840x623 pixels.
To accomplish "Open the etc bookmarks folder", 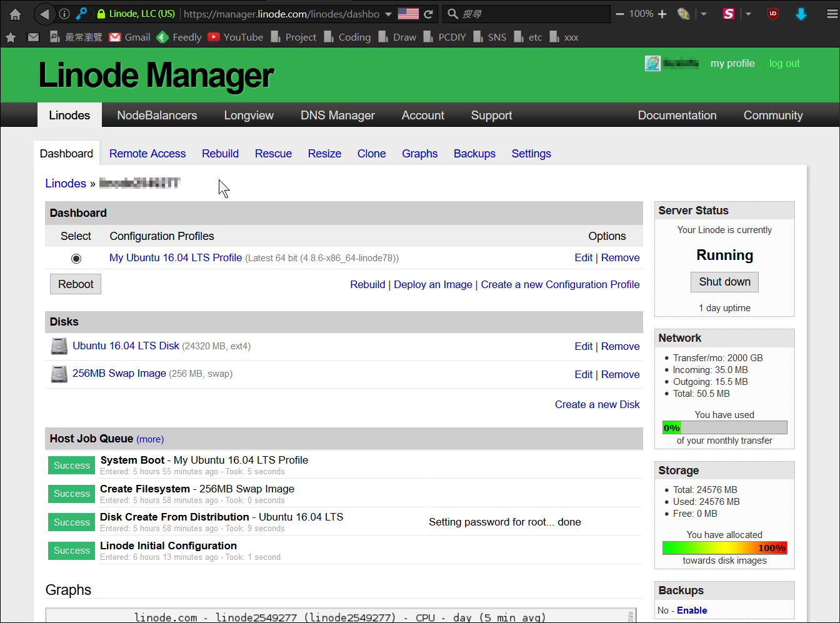I will (527, 37).
